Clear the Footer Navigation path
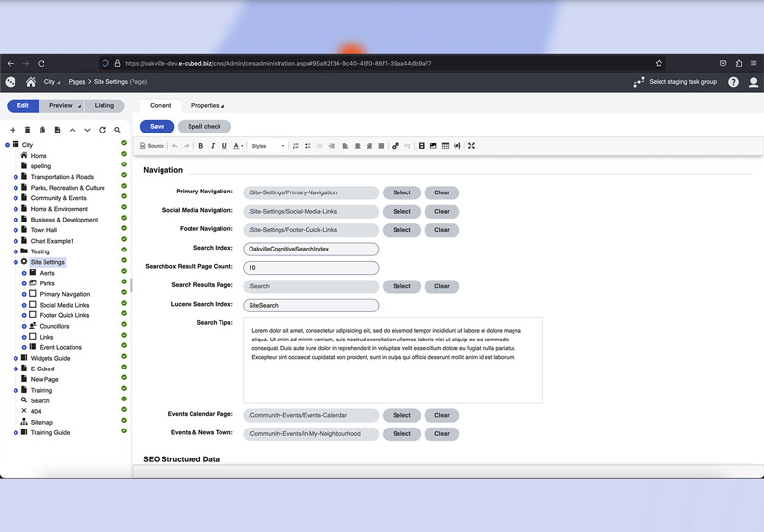Image resolution: width=764 pixels, height=532 pixels. pos(441,230)
